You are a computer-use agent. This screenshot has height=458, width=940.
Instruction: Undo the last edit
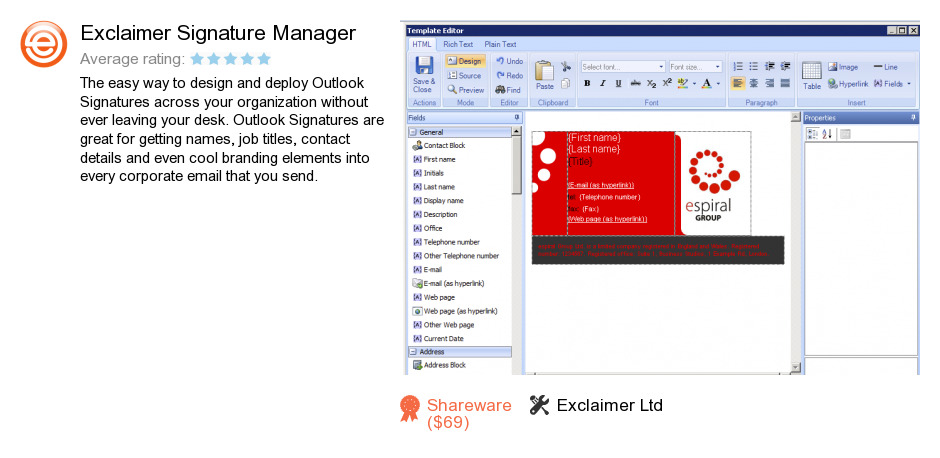[x=510, y=61]
